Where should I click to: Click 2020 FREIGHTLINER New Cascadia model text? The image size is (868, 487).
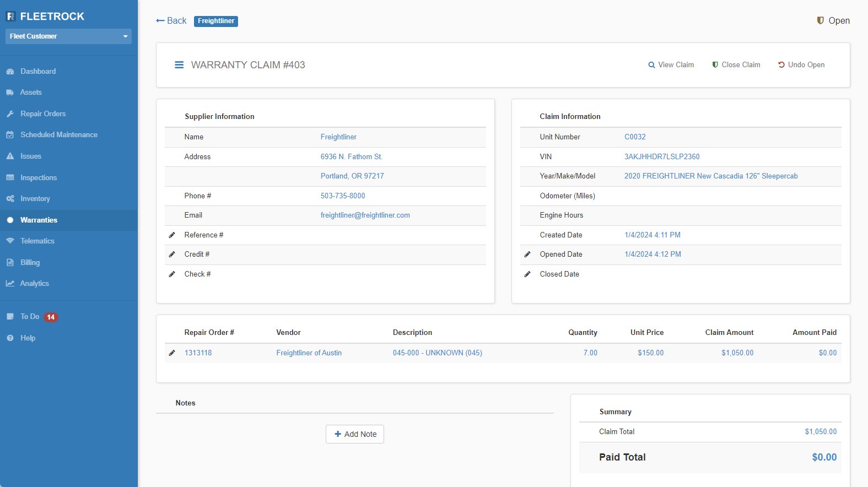(711, 176)
